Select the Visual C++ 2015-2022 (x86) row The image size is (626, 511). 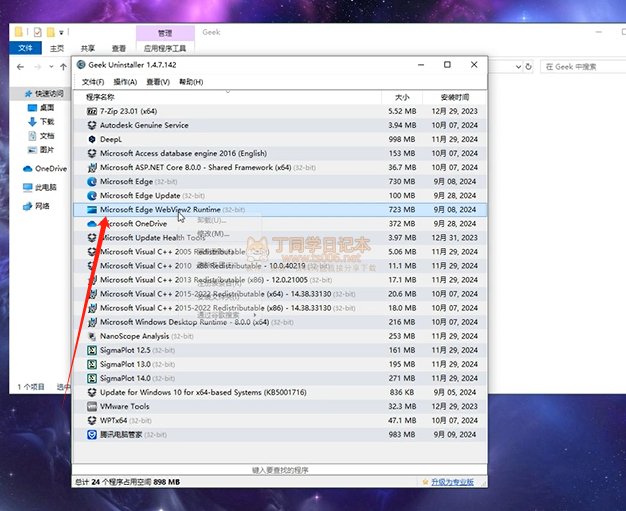pos(280,308)
